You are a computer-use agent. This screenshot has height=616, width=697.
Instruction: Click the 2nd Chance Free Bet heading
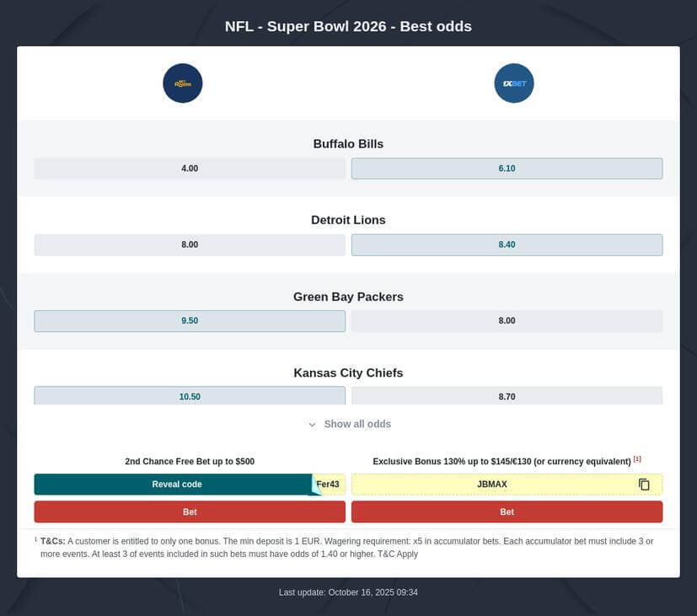click(190, 462)
